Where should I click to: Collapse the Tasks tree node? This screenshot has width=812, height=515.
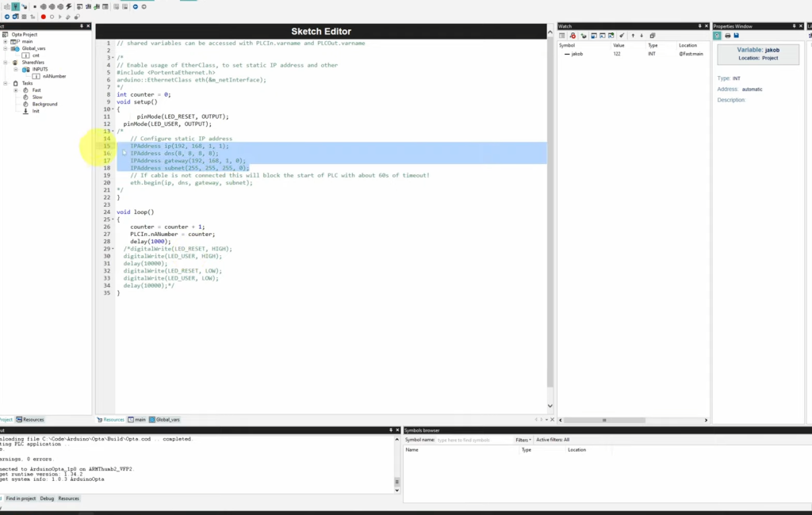(6, 83)
